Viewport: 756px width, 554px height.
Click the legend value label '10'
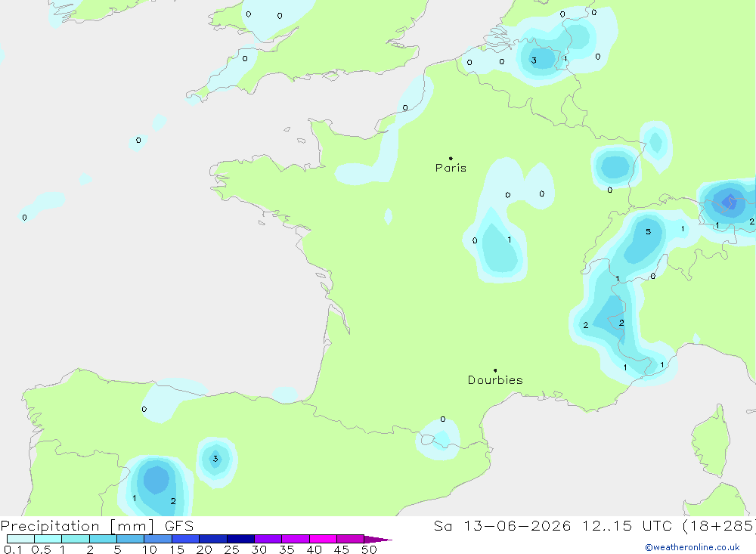coord(150,549)
